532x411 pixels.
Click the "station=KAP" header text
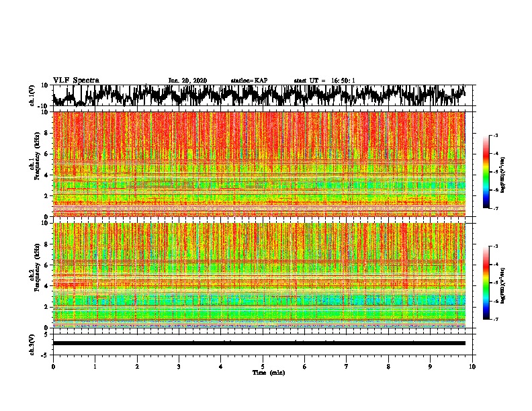[249, 81]
